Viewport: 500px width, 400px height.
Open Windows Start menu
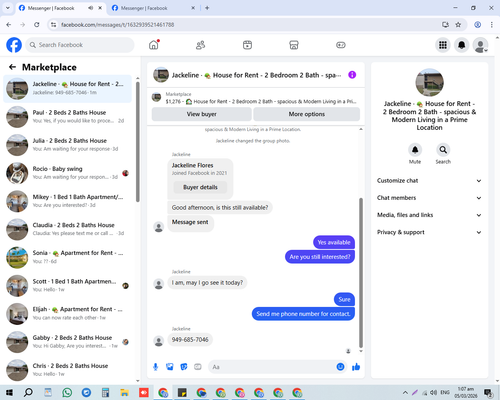click(9, 393)
